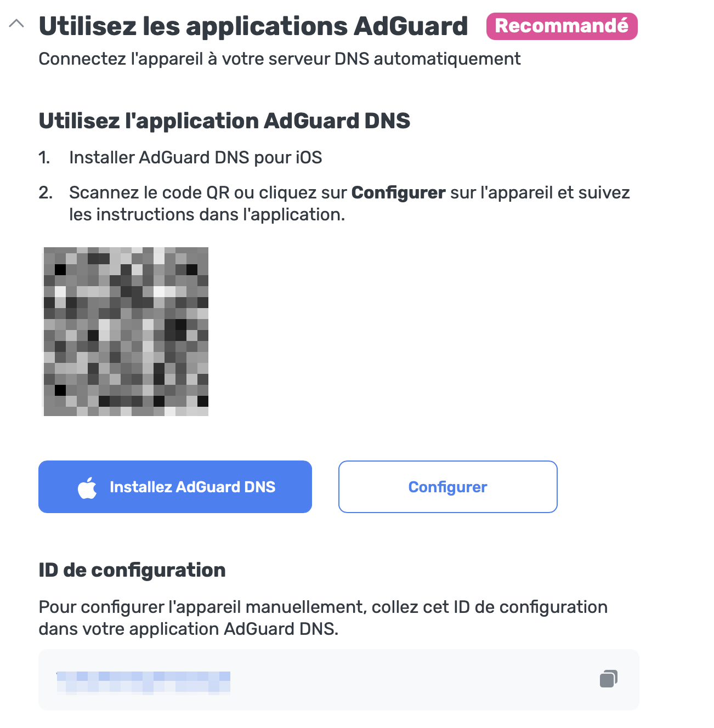This screenshot has height=728, width=714.
Task: Click bold word Configurer in step two
Action: coord(398,193)
